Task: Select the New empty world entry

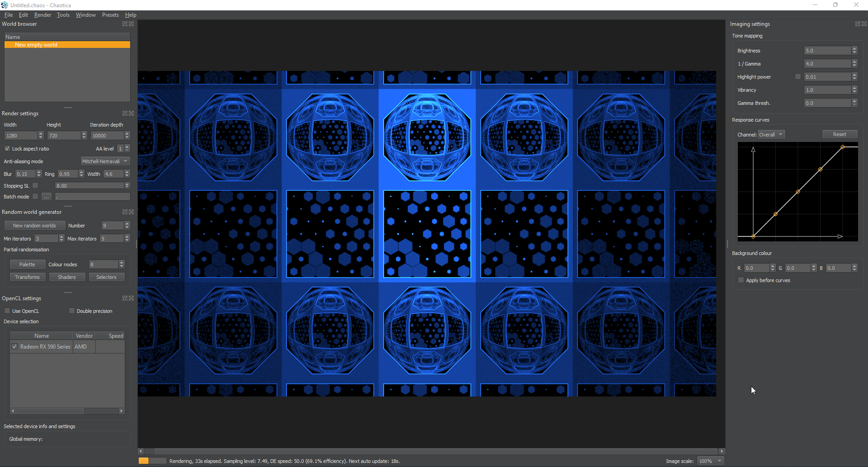Action: click(x=67, y=45)
